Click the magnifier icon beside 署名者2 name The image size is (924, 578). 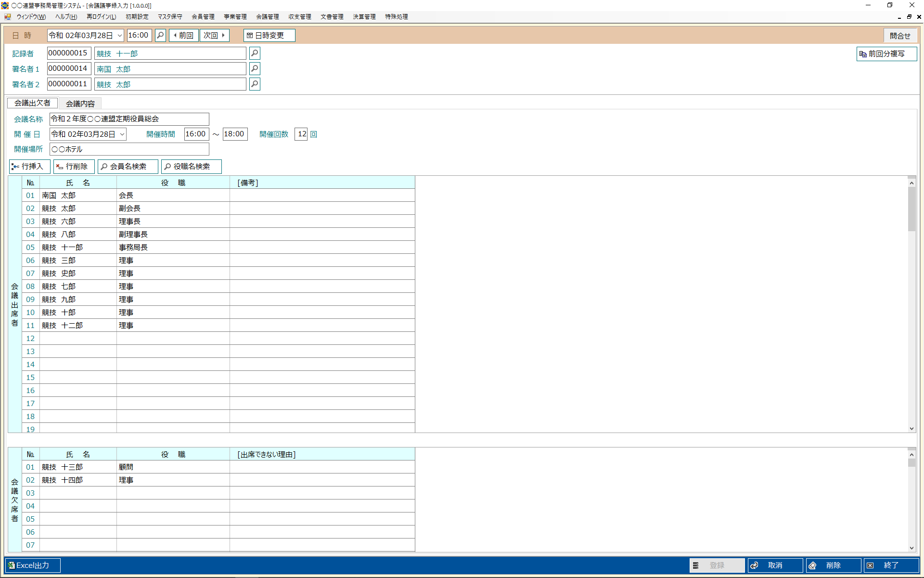[255, 84]
